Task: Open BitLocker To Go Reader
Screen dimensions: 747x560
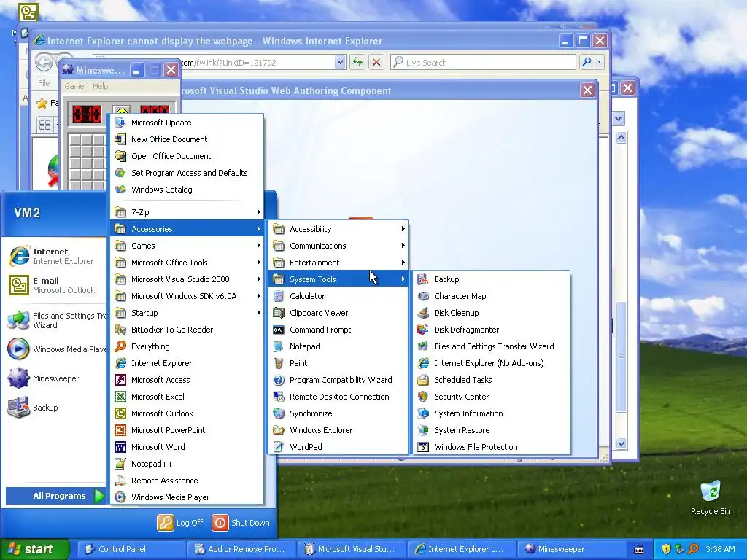Action: point(187,330)
